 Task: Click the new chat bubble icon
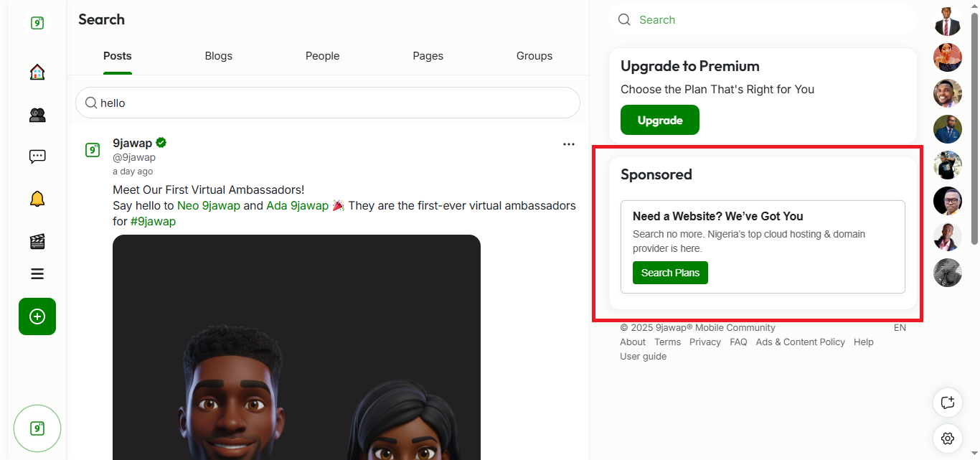click(x=948, y=402)
